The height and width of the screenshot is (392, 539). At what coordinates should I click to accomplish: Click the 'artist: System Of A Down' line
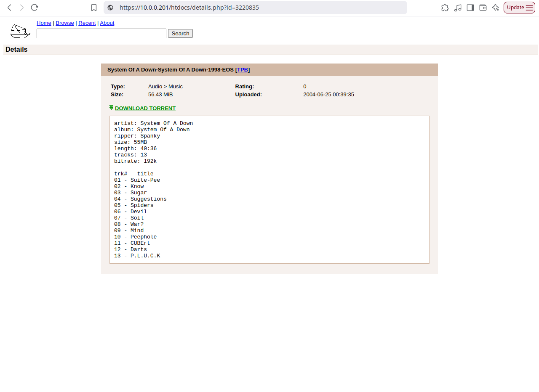(x=154, y=123)
